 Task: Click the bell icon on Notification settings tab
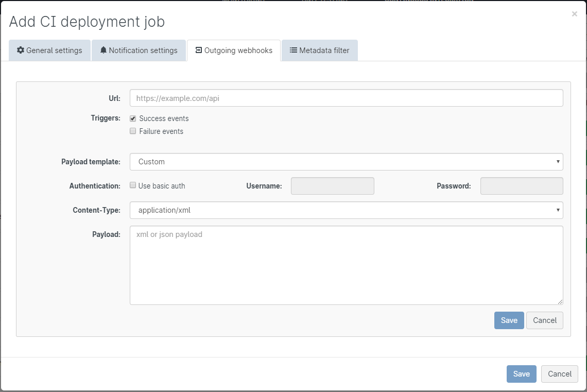[x=103, y=50]
